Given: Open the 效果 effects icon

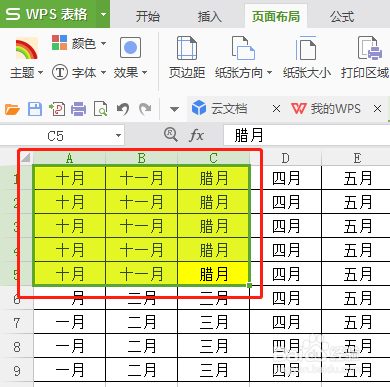Looking at the screenshot, I should tap(130, 48).
